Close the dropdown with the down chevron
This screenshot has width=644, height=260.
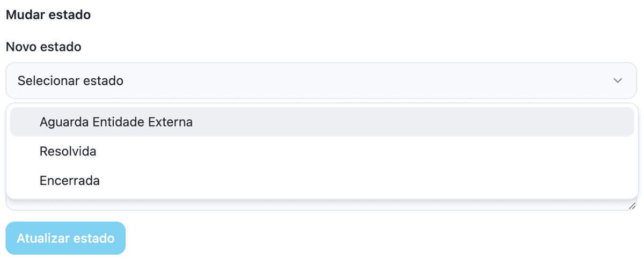(x=618, y=81)
